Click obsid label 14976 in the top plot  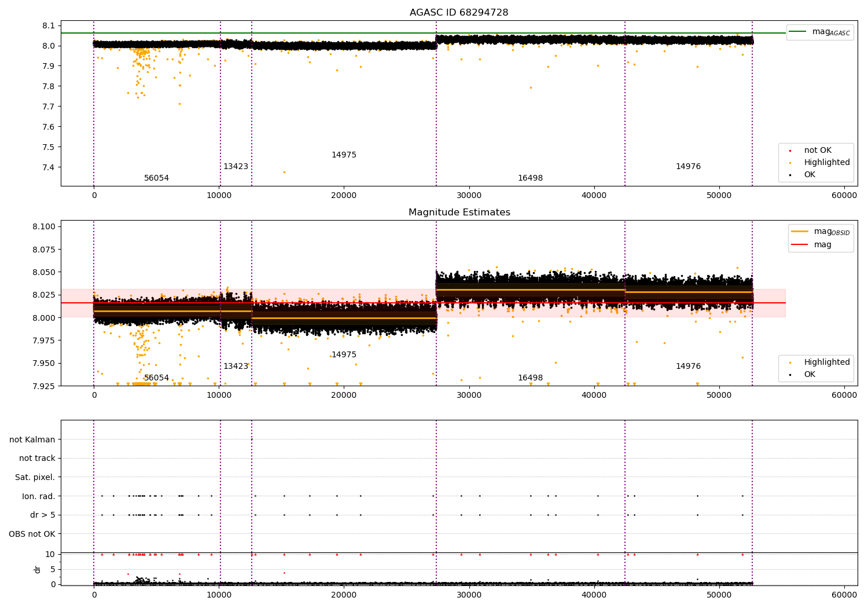click(x=688, y=167)
